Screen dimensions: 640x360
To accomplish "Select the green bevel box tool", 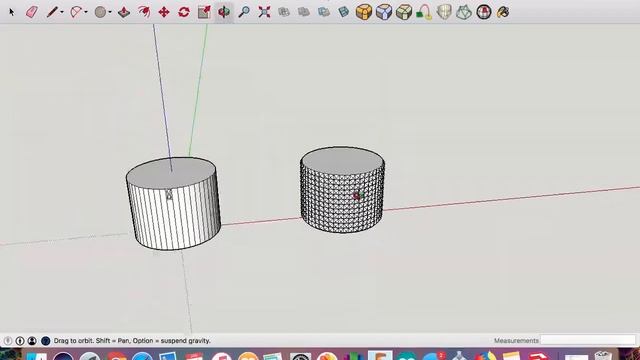I will (x=404, y=12).
